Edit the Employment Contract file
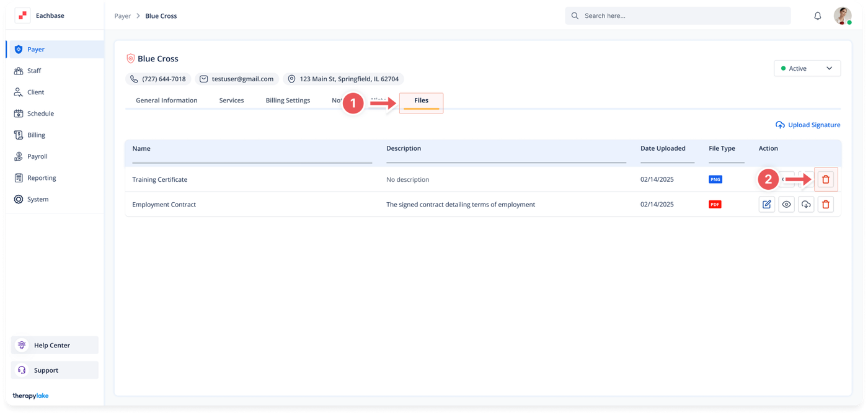This screenshot has height=415, width=868. (x=767, y=204)
